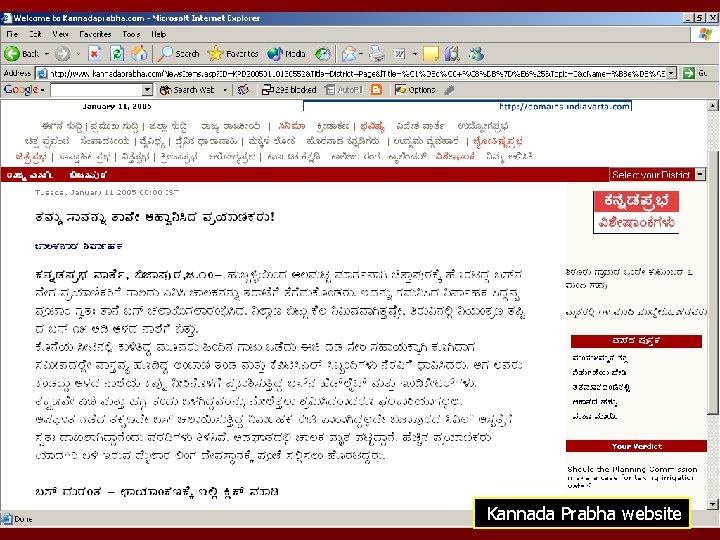Screen dimensions: 720x540
Task: Open the Favorites menu
Action: click(x=95, y=34)
